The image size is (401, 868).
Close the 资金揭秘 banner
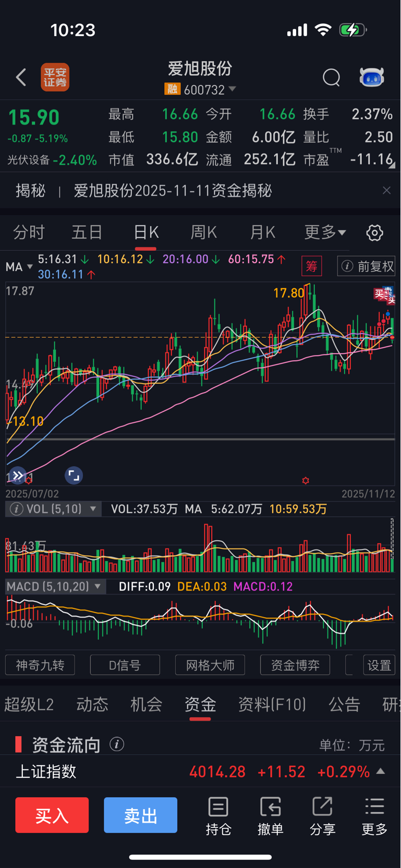tap(386, 190)
